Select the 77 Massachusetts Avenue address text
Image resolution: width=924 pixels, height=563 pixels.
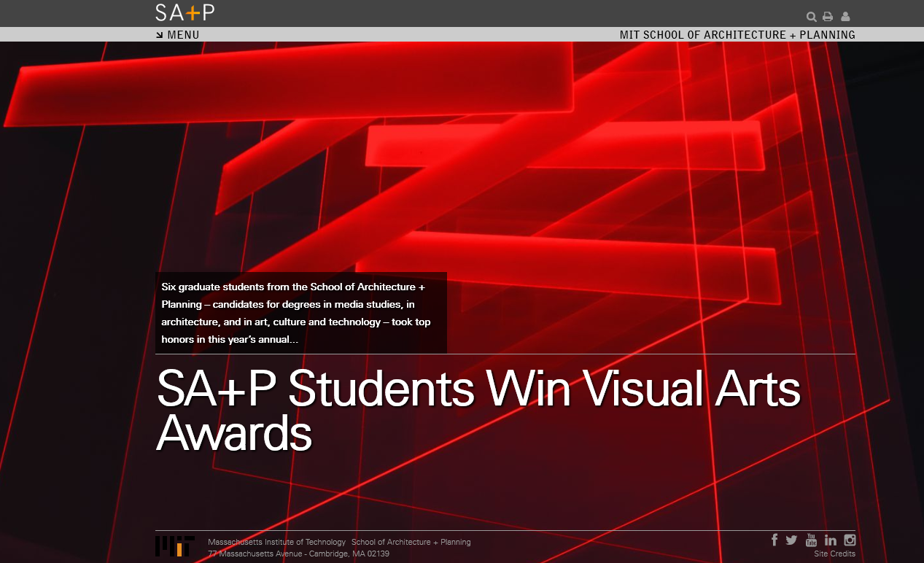tap(298, 554)
